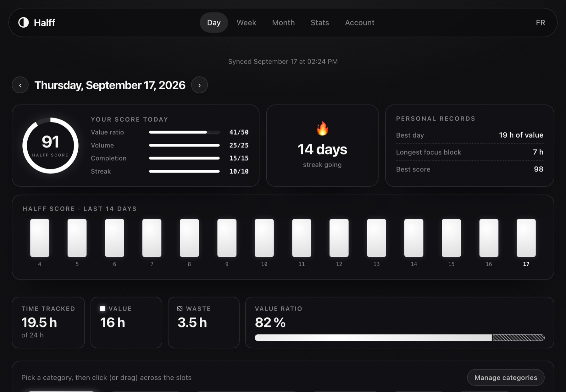Image resolution: width=566 pixels, height=392 pixels.
Task: Click the date heading 'Thursday, September 17, 2026'
Action: pos(110,85)
